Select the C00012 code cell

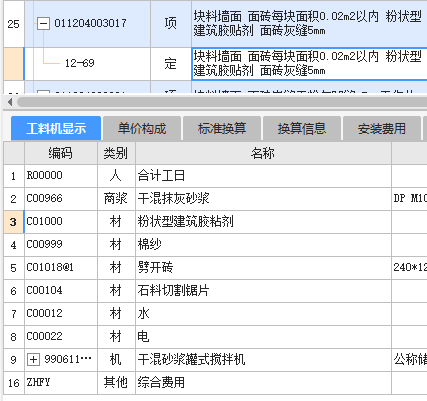click(61, 314)
